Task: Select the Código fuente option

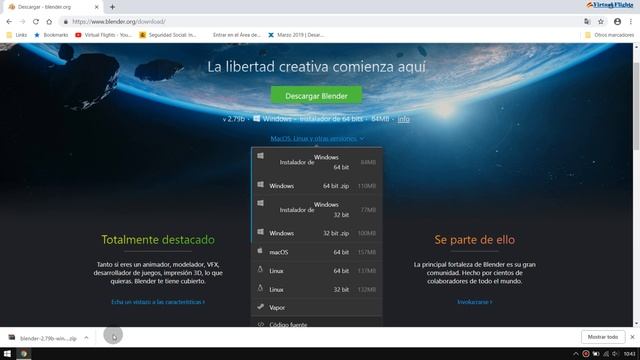Action: [x=317, y=322]
